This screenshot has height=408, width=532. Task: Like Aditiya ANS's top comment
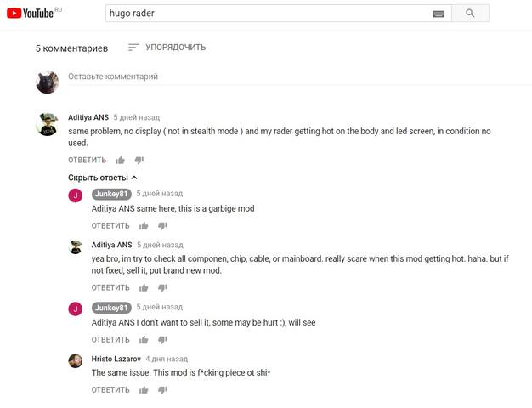point(120,160)
